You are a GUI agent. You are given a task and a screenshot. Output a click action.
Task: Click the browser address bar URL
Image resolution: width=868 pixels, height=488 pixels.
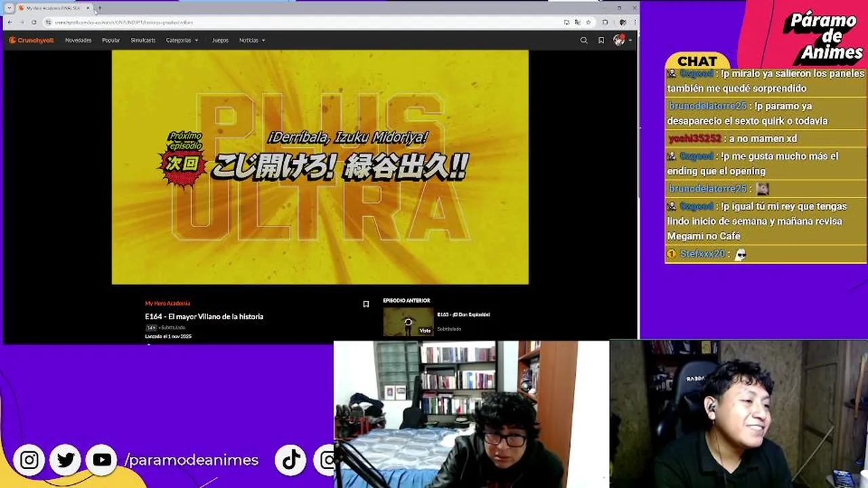pos(124,22)
